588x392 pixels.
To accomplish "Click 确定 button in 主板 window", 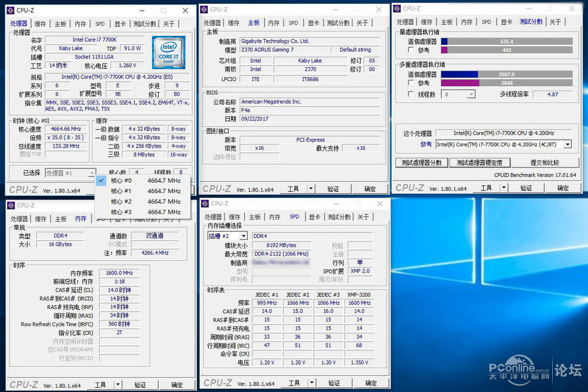I will (x=370, y=189).
